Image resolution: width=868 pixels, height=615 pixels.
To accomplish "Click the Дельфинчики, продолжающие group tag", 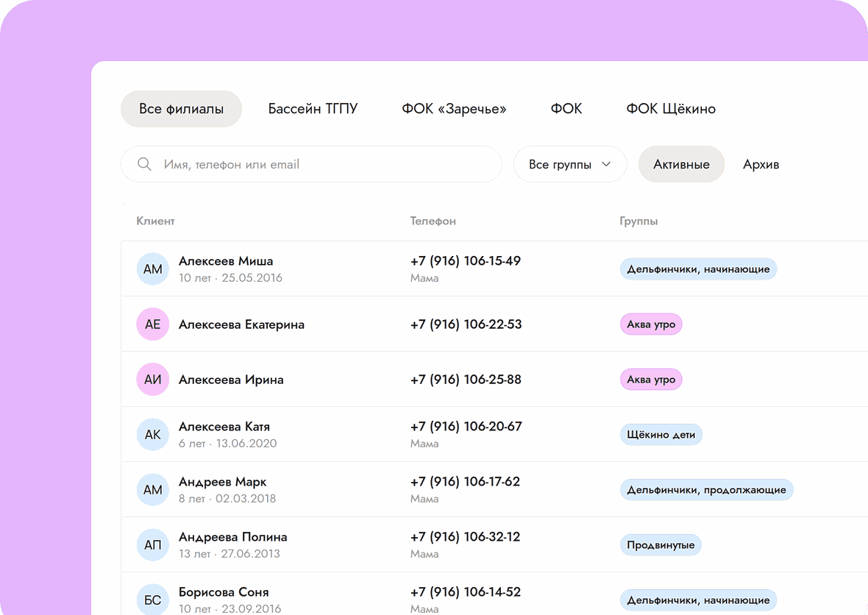I will point(706,490).
